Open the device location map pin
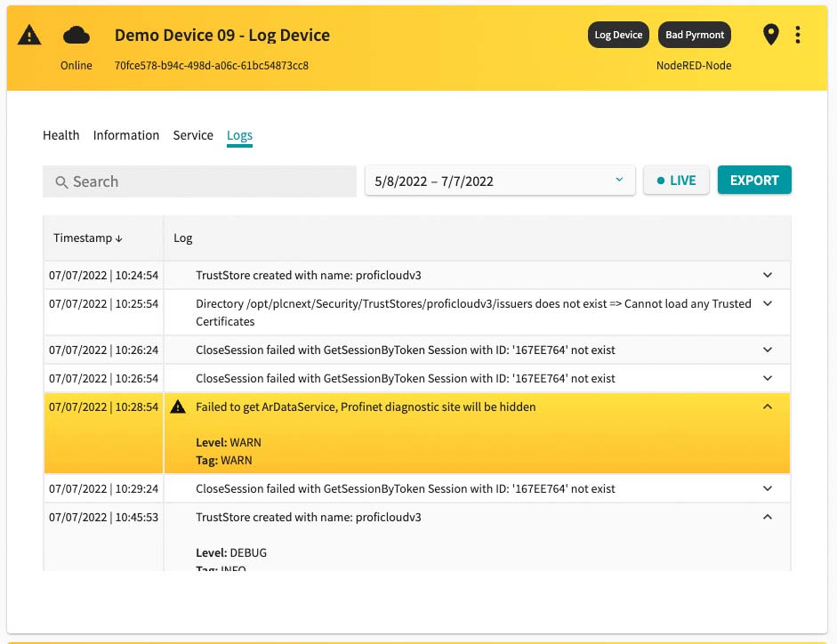Viewport: 837px width, 644px height. click(x=770, y=34)
